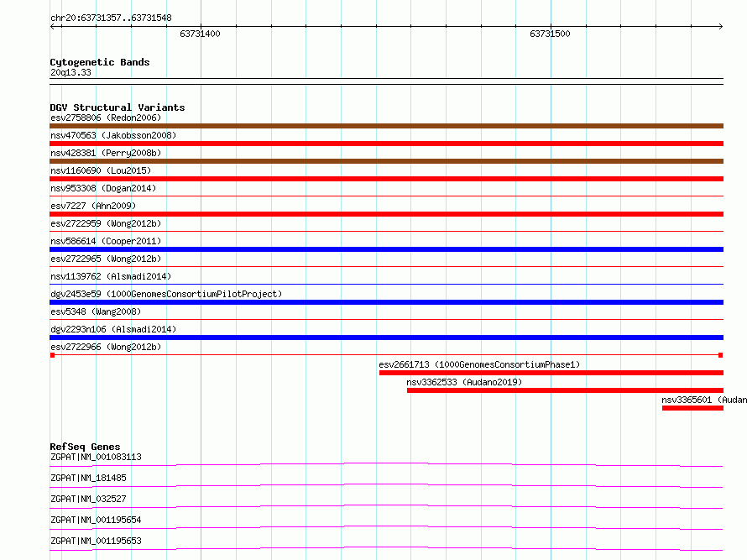Click right end marker of esv2722966
The width and height of the screenshot is (747, 560).
(721, 355)
